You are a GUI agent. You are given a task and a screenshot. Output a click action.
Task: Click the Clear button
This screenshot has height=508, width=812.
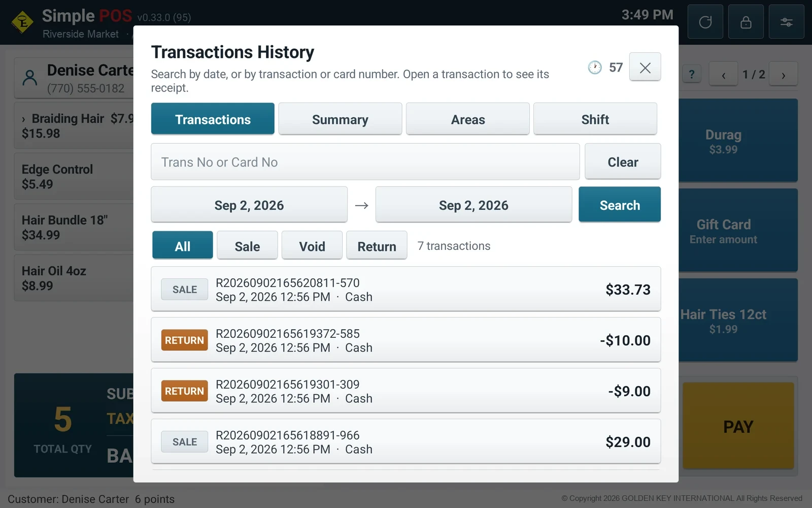pyautogui.click(x=623, y=162)
